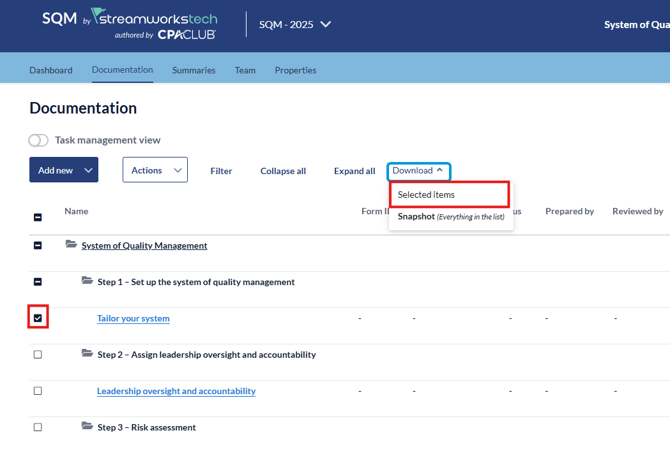Open the Add new dropdown arrow
This screenshot has width=670, height=449.
[x=88, y=171]
